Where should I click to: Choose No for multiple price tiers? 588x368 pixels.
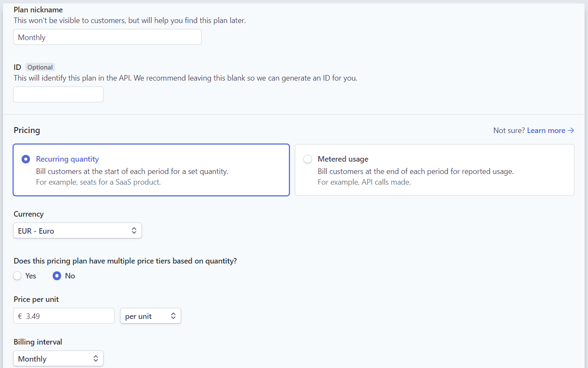(x=57, y=275)
